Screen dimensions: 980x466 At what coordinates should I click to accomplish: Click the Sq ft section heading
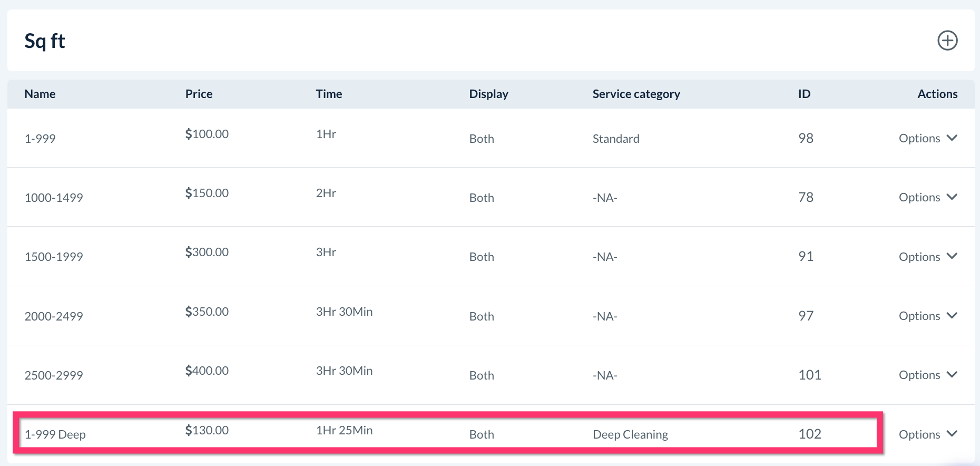click(45, 41)
